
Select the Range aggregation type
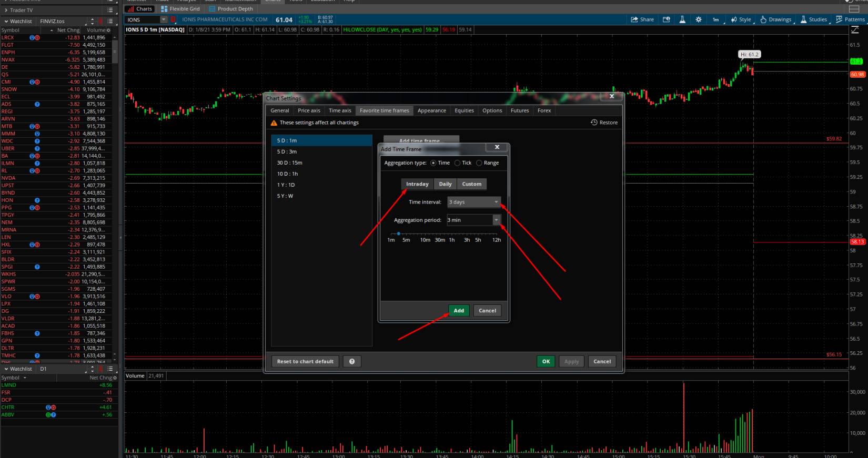[479, 163]
